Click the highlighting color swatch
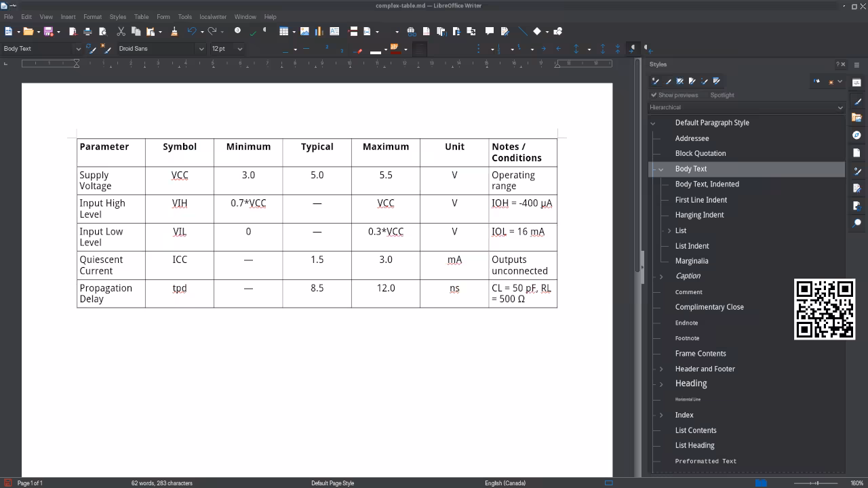Viewport: 868px width, 488px height. click(395, 49)
